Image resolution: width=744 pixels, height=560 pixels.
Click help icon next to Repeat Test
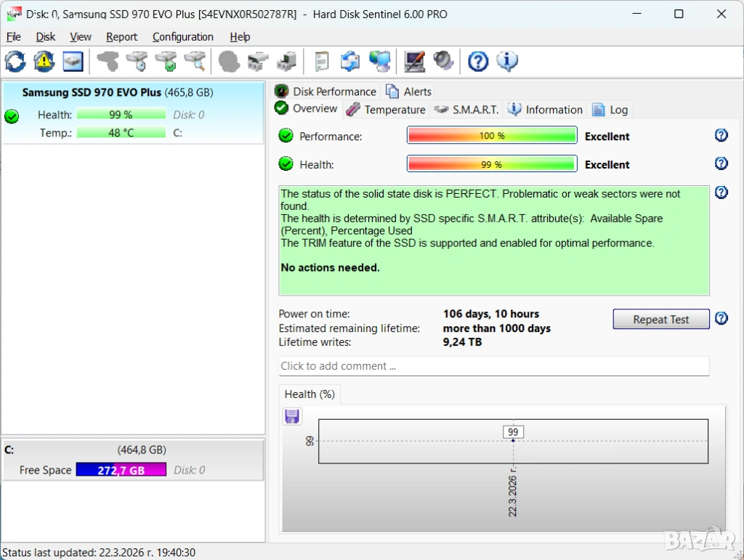(x=721, y=319)
